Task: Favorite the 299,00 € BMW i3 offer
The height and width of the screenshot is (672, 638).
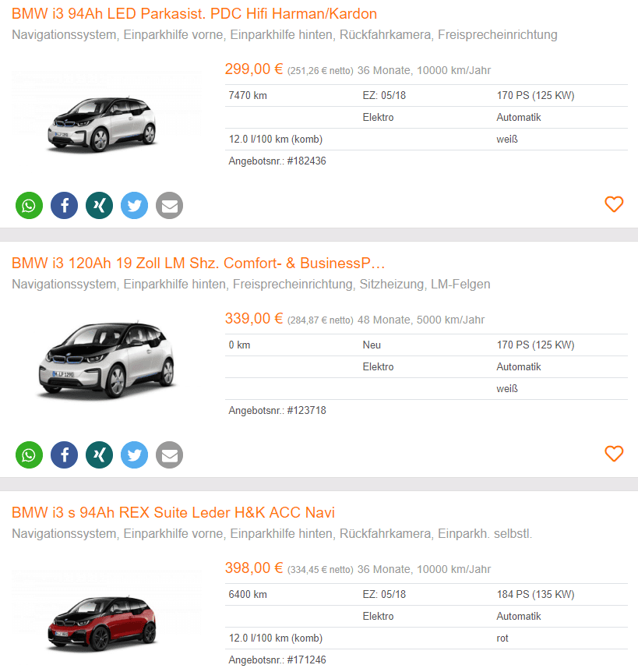Action: (x=614, y=204)
